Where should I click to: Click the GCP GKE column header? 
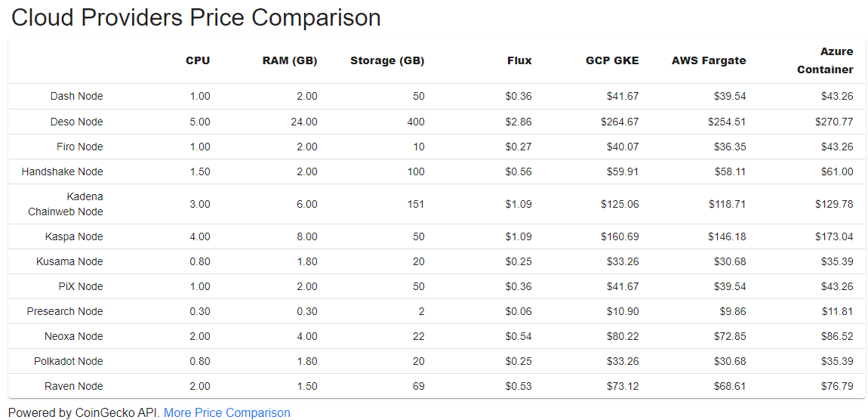(x=612, y=61)
